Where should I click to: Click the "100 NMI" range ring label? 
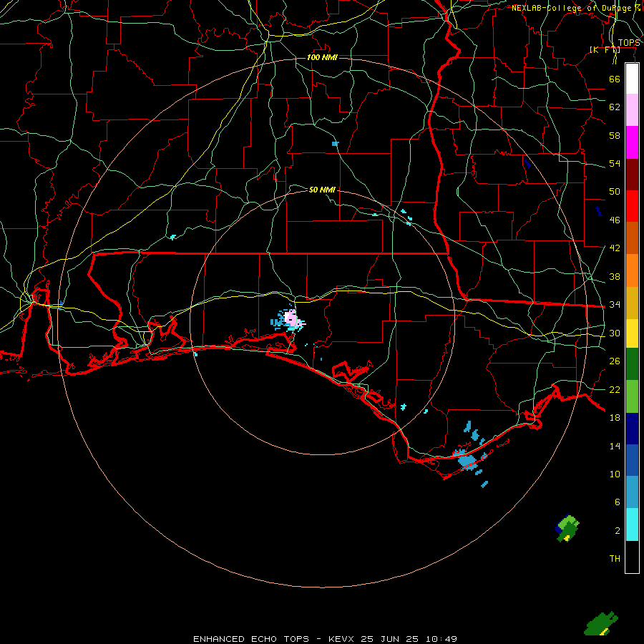(322, 57)
